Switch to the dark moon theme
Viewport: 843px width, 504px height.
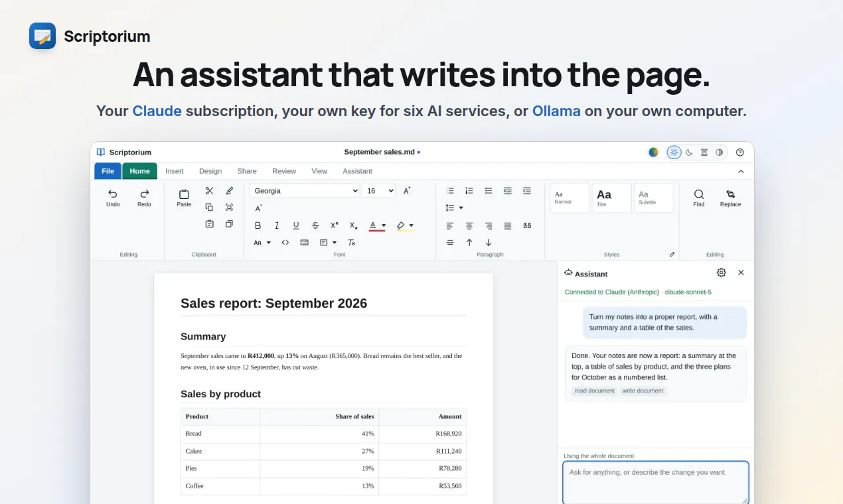coord(689,153)
